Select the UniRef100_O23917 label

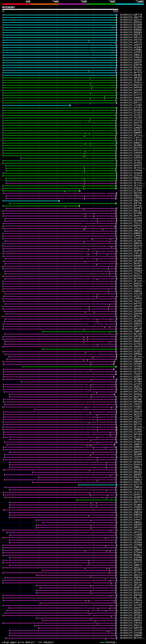[x=131, y=161]
